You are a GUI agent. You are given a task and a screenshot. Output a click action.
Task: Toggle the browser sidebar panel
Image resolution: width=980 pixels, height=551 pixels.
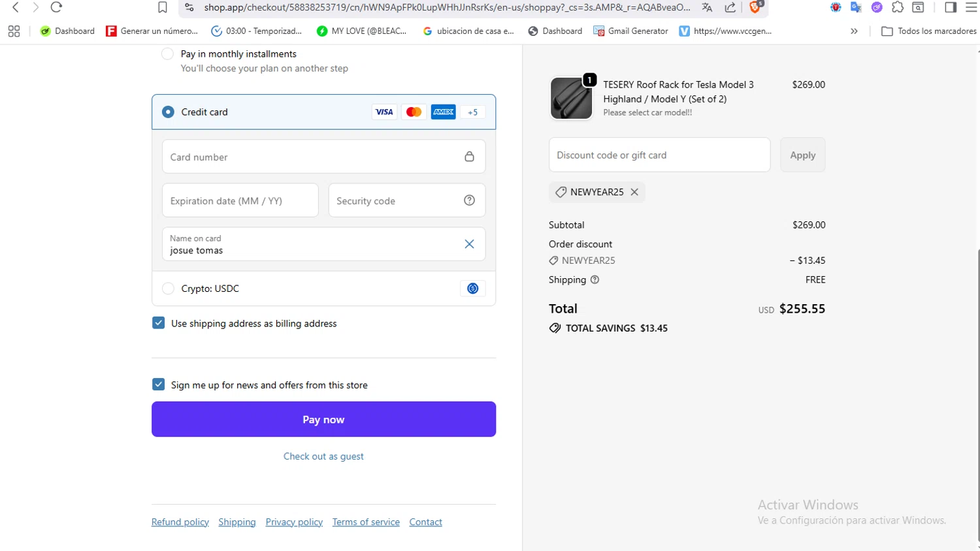(951, 8)
